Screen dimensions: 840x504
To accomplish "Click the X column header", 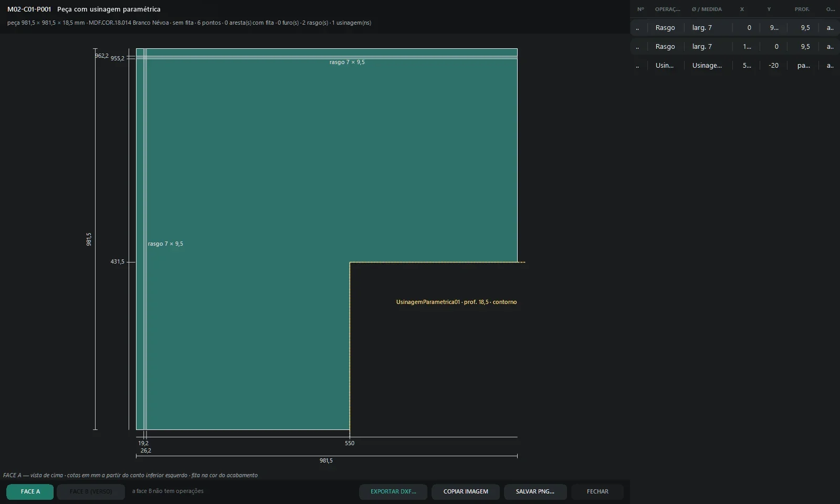I will click(742, 9).
